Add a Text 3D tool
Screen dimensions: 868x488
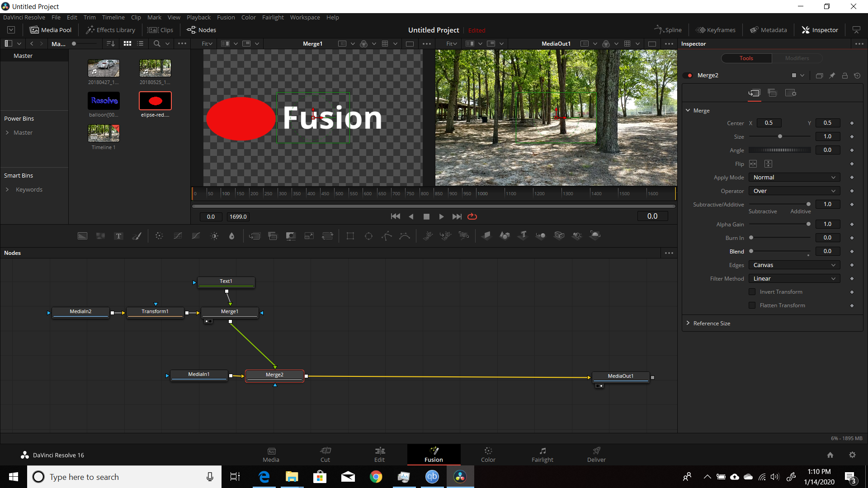(x=523, y=235)
